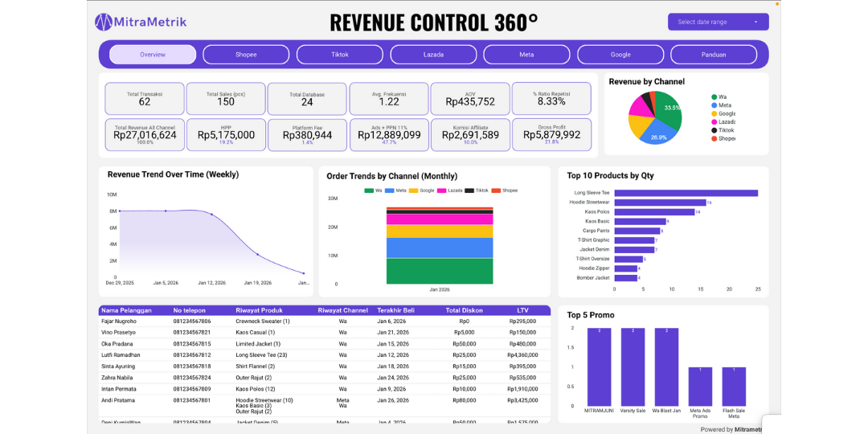This screenshot has height=434, width=868.
Task: Click the blue Meta pie legend dot
Action: (714, 105)
